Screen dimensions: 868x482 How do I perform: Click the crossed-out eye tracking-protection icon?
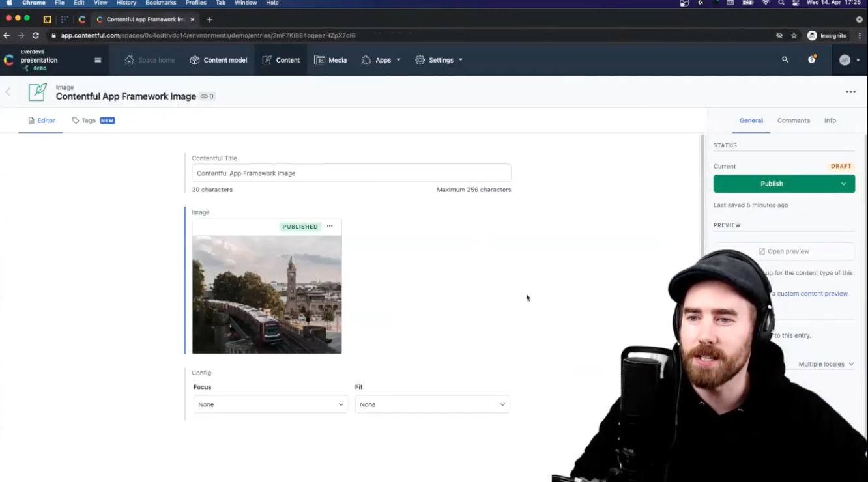[779, 36]
